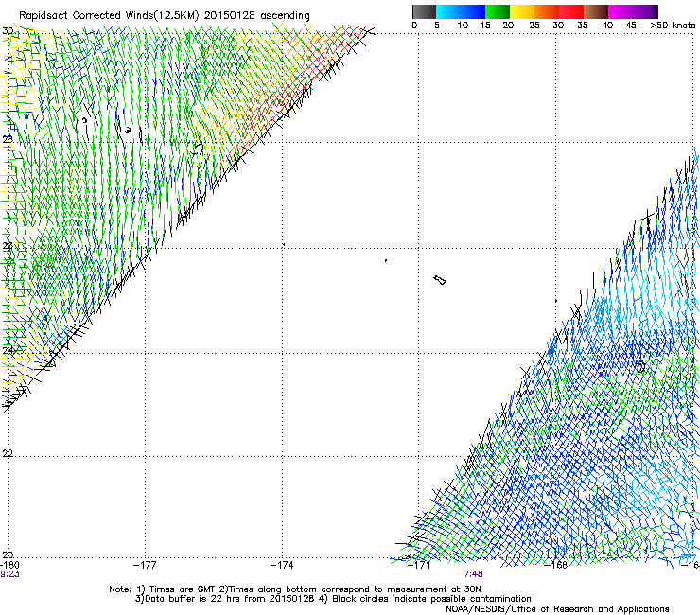Pick the brown 35-40 knots legend color

(x=596, y=11)
